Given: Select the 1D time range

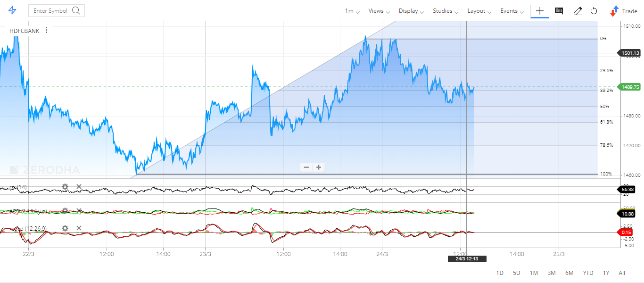Looking at the screenshot, I should 500,273.
